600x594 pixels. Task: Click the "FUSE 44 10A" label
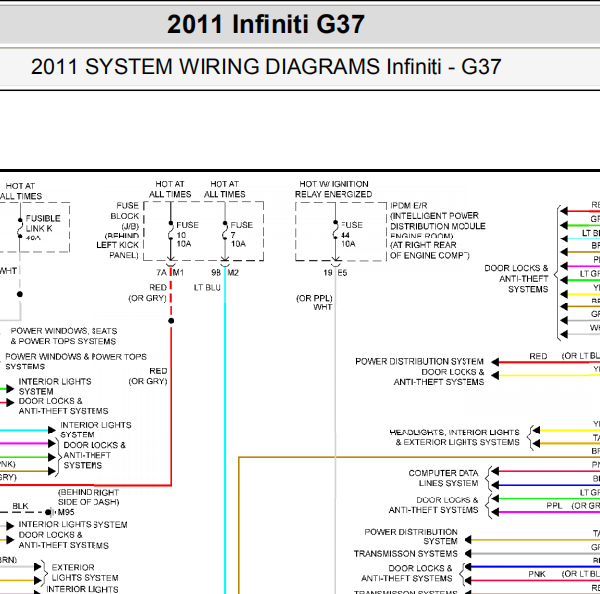pyautogui.click(x=351, y=234)
